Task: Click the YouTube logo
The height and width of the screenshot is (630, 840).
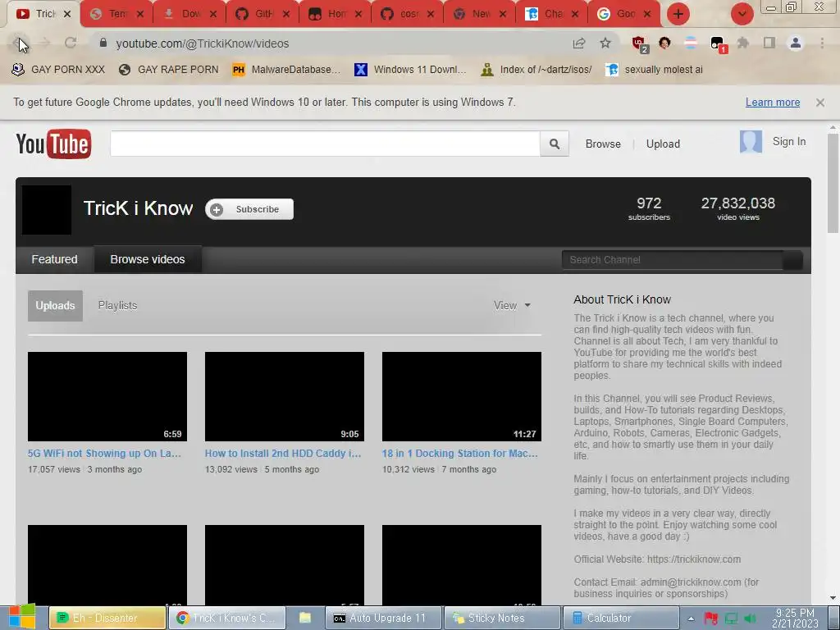Action: [53, 144]
